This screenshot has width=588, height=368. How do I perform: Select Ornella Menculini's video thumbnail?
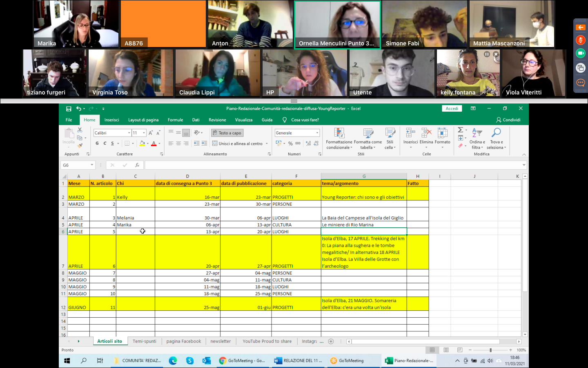337,25
